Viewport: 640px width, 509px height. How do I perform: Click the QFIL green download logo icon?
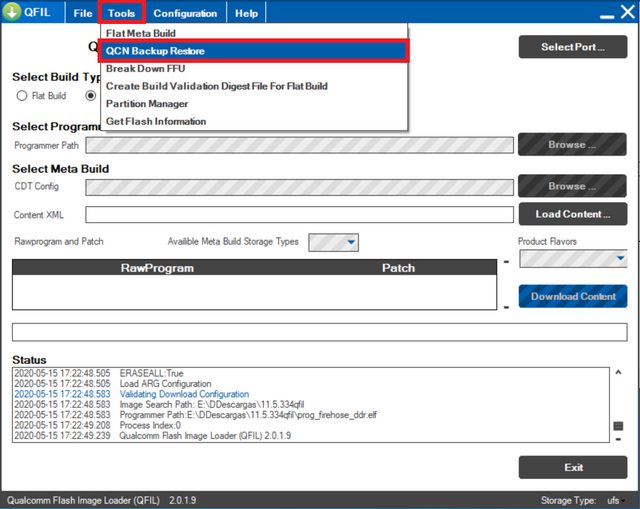tap(12, 11)
